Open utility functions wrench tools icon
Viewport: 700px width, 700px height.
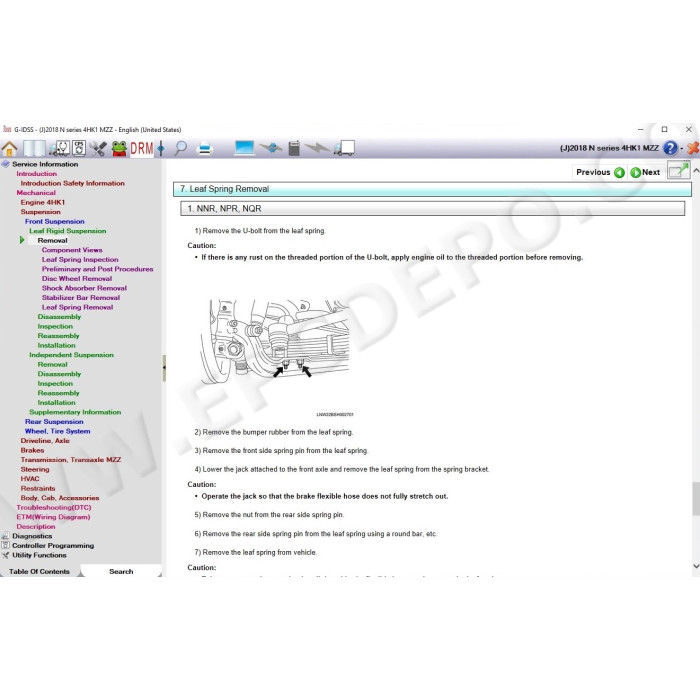click(98, 148)
